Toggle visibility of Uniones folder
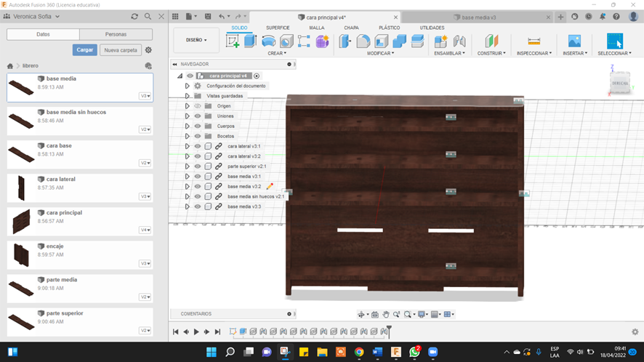Screen dimensions: 644x362 [x=198, y=116]
